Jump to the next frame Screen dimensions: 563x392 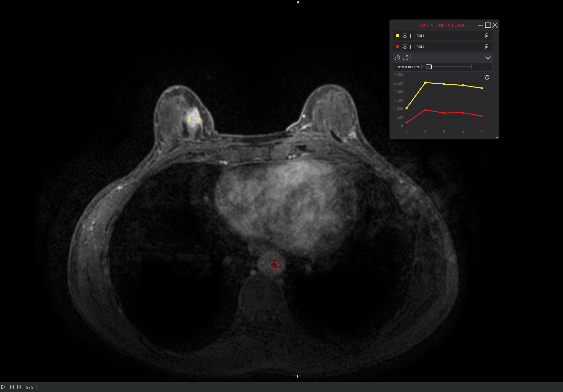coord(19,387)
